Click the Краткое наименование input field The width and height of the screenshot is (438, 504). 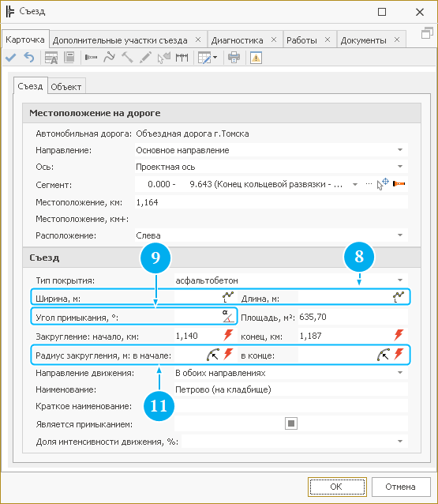(x=291, y=406)
